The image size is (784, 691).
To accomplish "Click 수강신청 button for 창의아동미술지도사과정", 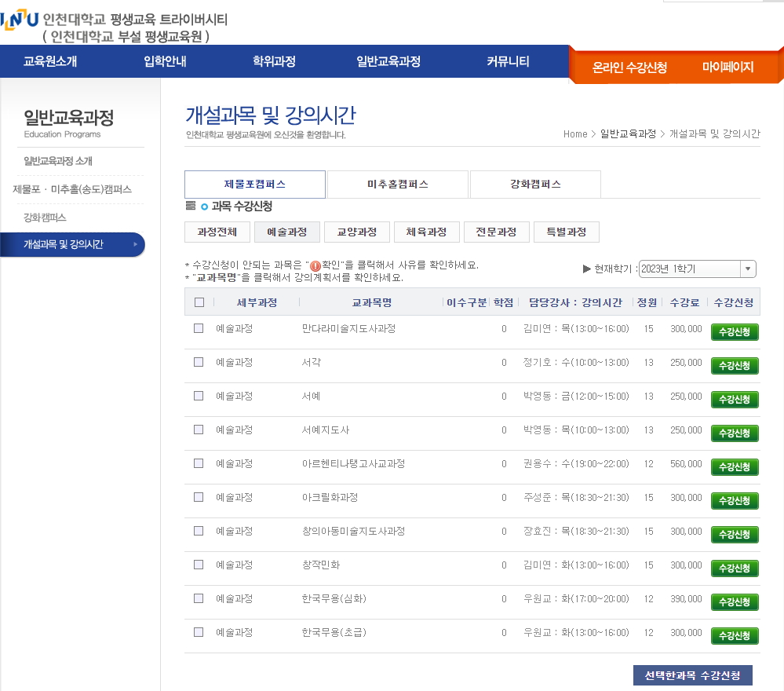I will (735, 535).
